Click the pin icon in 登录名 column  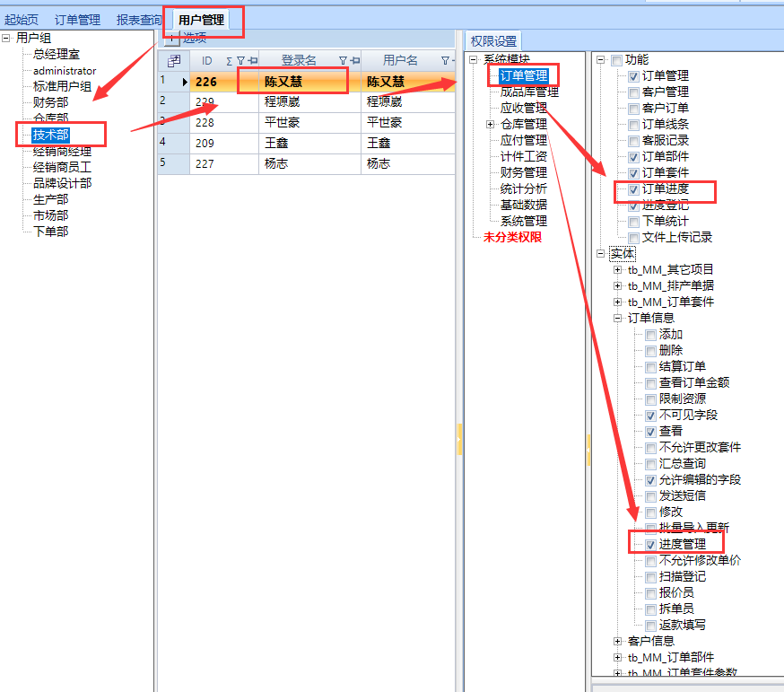pos(355,60)
